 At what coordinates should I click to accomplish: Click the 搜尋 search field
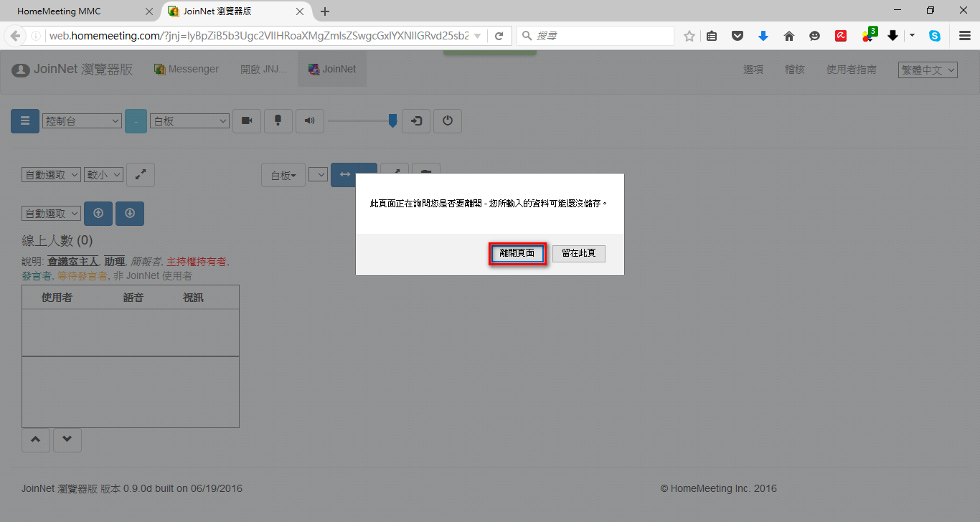coord(596,36)
